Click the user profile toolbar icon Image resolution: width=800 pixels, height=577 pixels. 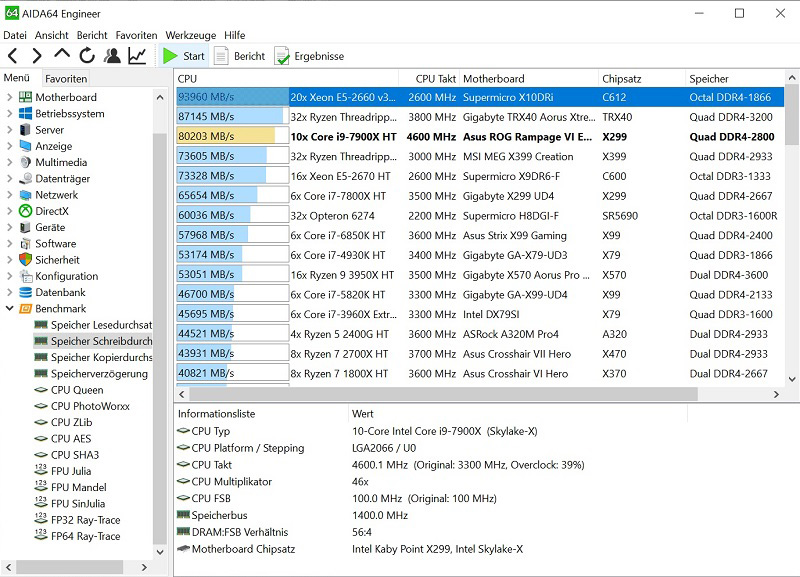point(112,56)
